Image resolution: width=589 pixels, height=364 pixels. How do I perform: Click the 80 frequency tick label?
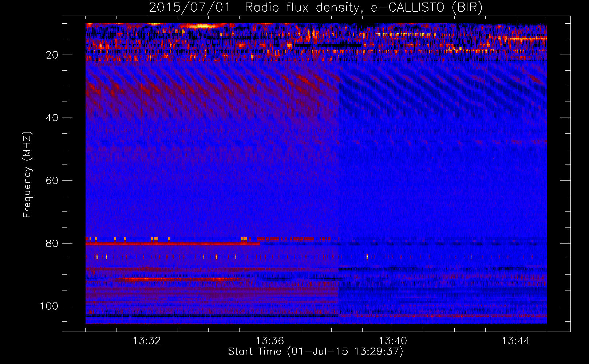52,244
